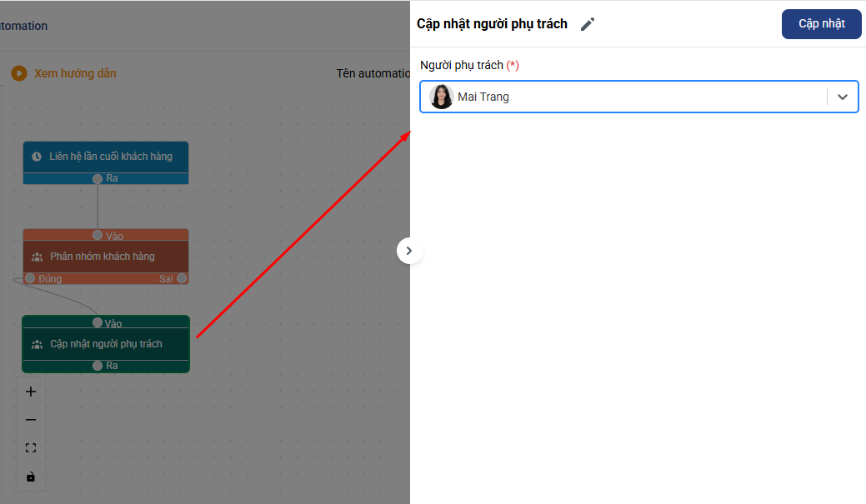Click Mai Trang's avatar thumbnail
The image size is (866, 504).
click(x=442, y=97)
